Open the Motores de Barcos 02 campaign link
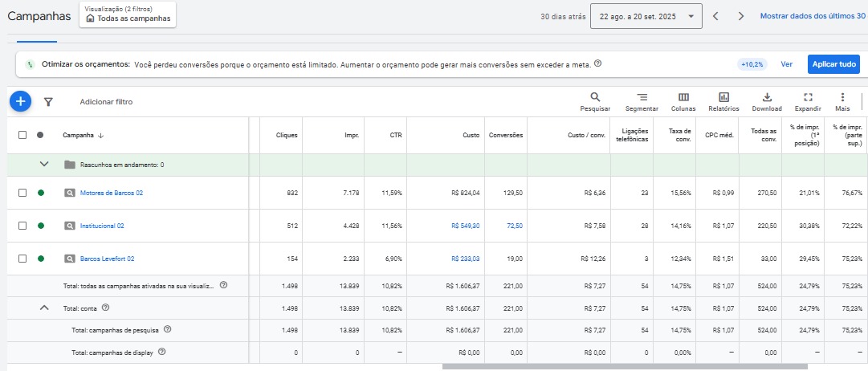The width and height of the screenshot is (868, 371). coord(111,193)
